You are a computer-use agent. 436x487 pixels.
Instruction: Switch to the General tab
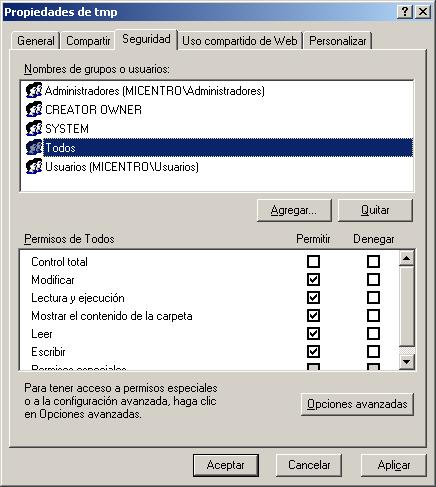(36, 41)
